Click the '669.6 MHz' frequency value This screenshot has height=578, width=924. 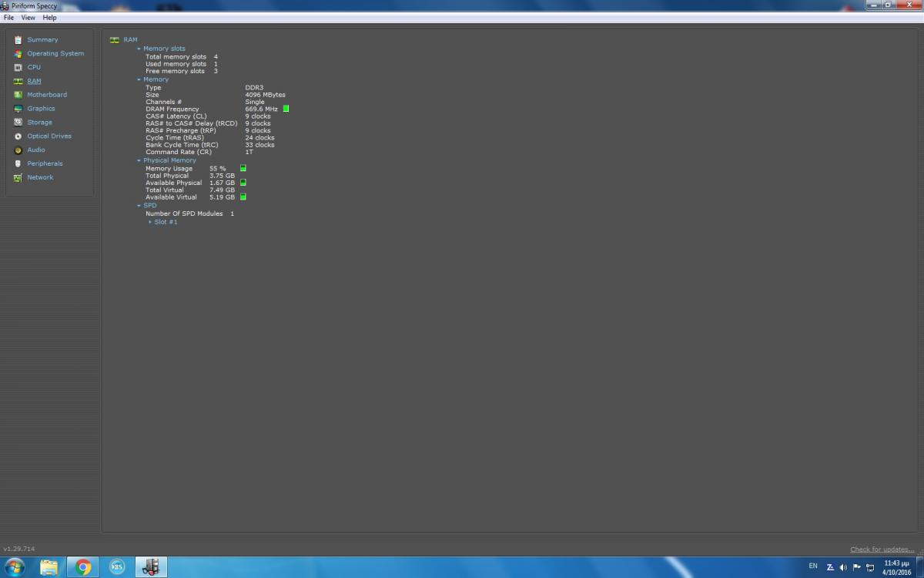pyautogui.click(x=262, y=109)
